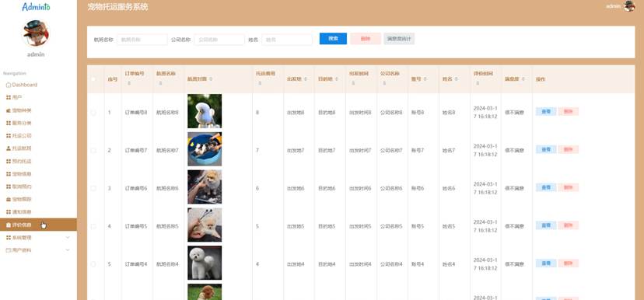Sort by 航班封面 column sort icon
644x300 pixels.
coord(211,79)
